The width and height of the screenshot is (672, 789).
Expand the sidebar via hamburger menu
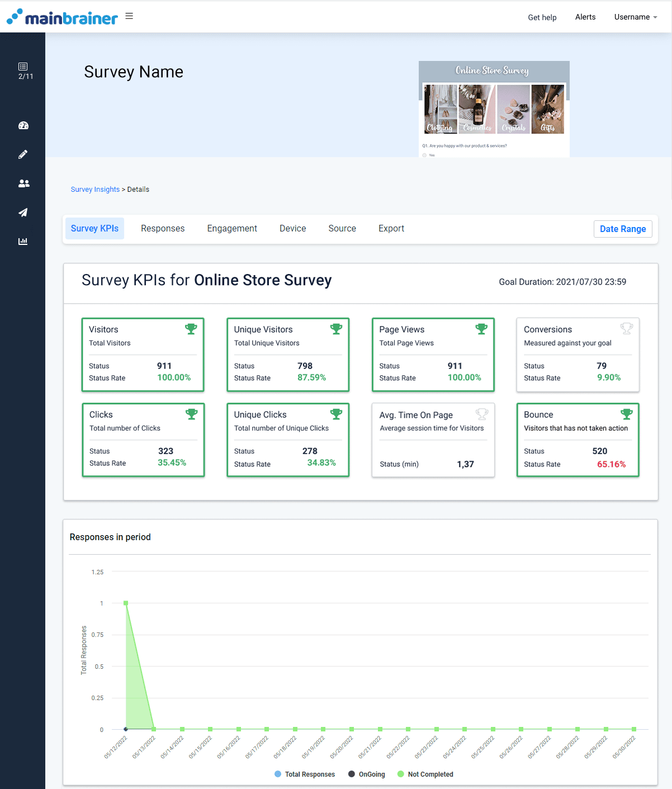click(129, 16)
